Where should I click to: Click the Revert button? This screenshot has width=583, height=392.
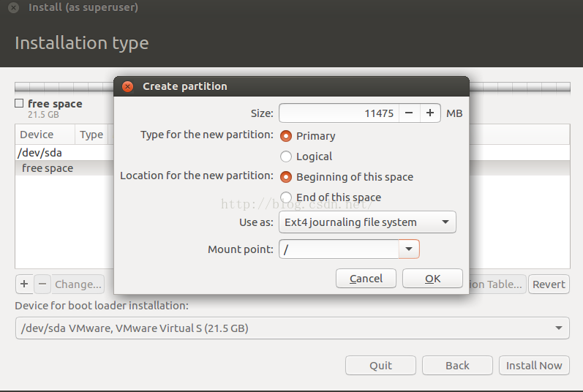tap(549, 284)
